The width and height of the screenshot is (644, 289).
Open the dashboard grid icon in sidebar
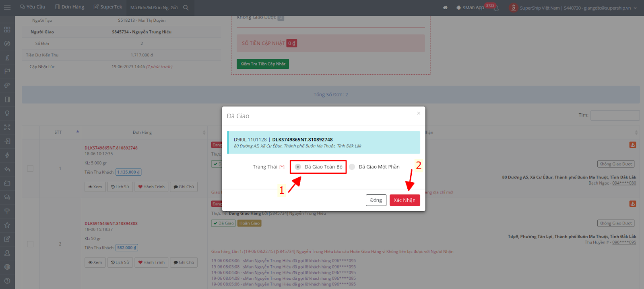coord(7,29)
